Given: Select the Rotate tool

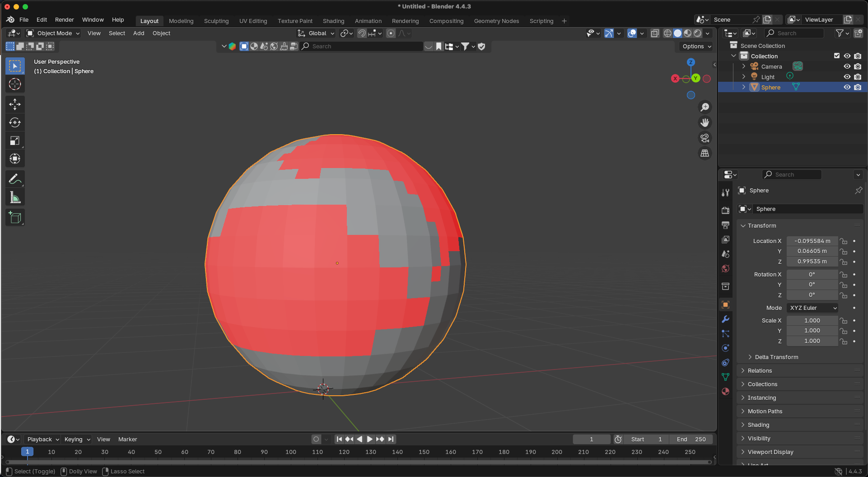Looking at the screenshot, I should click(15, 122).
